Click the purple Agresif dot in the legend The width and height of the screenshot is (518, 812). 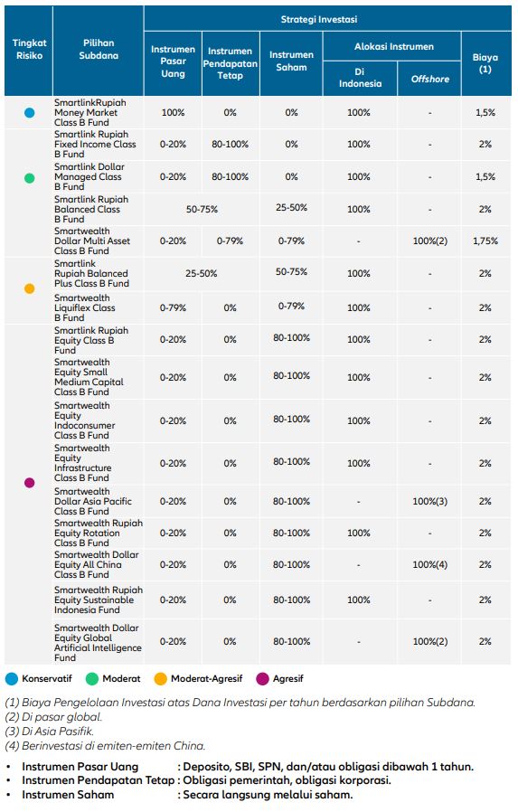coord(263,678)
